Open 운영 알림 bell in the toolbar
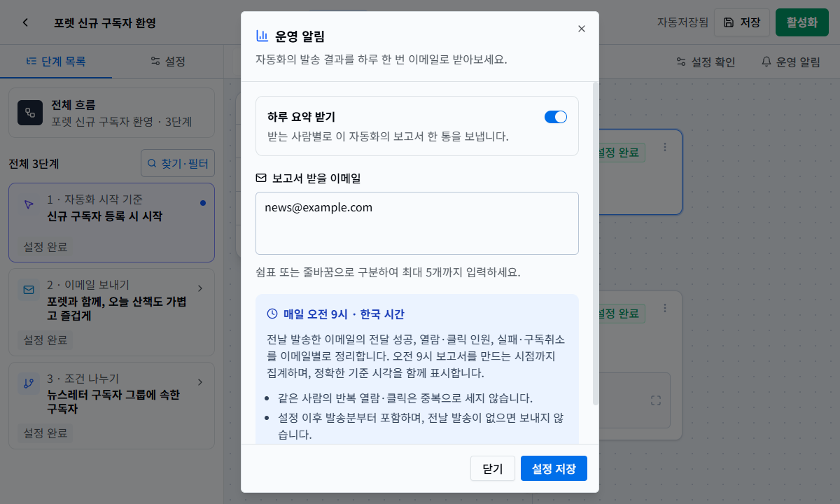The height and width of the screenshot is (504, 840). [x=790, y=62]
